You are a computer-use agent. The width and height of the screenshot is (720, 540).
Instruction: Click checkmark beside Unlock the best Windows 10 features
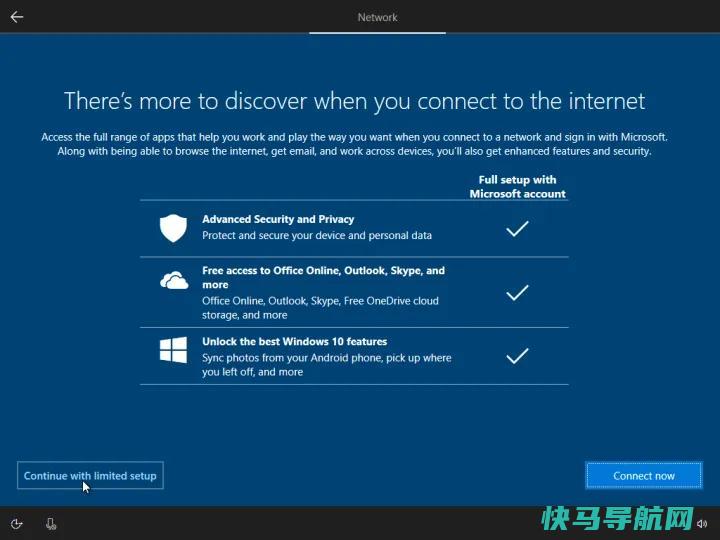(x=517, y=356)
